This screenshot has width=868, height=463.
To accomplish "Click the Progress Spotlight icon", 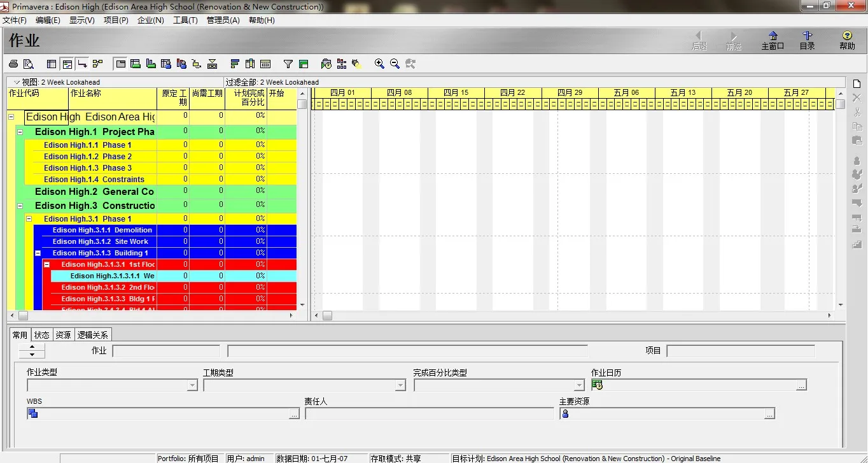I will tap(357, 64).
